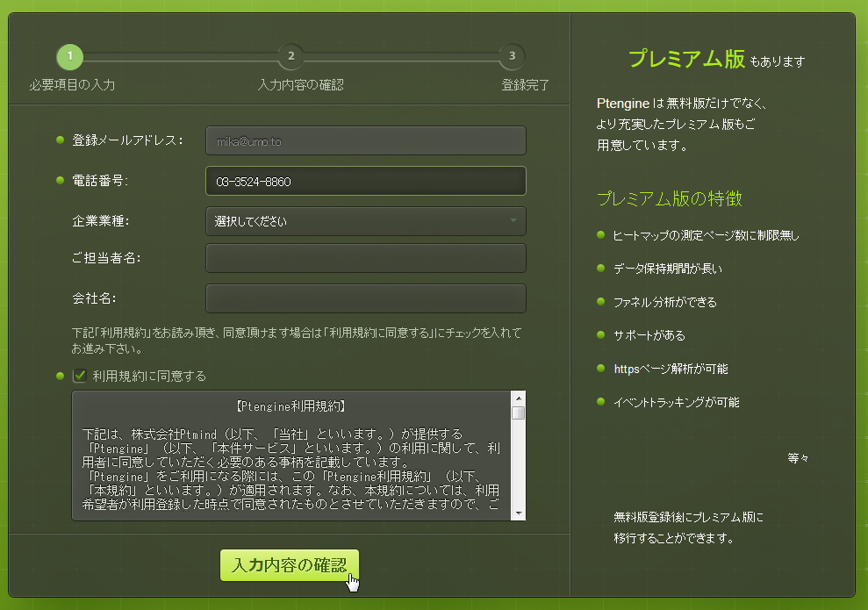This screenshot has height=610, width=868.
Task: Click step 2 circle in progress bar
Action: pyautogui.click(x=291, y=56)
